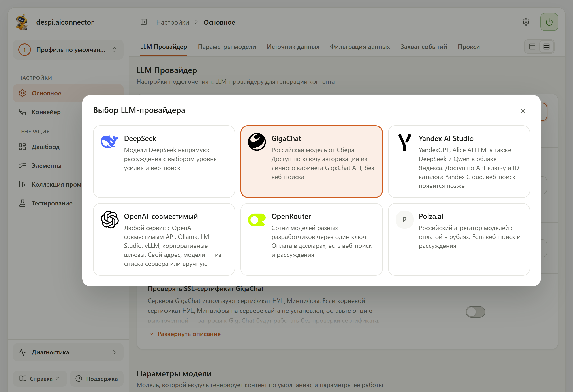Select Основное in the sidebar
This screenshot has height=392, width=573.
pyautogui.click(x=68, y=93)
